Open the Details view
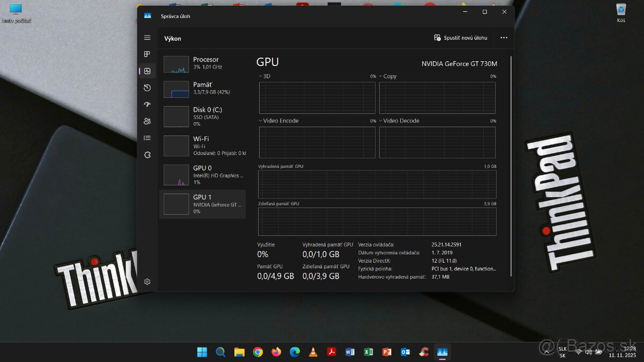Image resolution: width=644 pixels, height=362 pixels. point(147,138)
